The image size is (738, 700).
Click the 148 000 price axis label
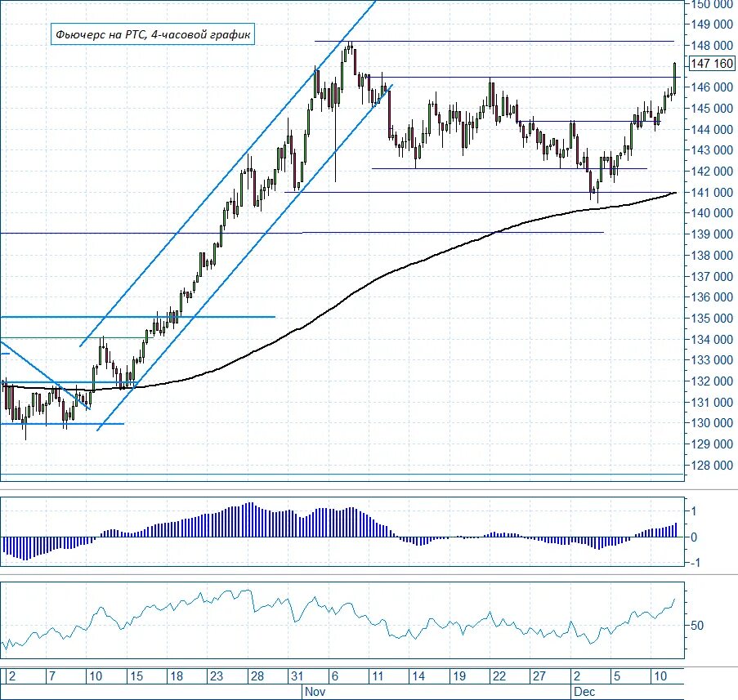(x=712, y=46)
